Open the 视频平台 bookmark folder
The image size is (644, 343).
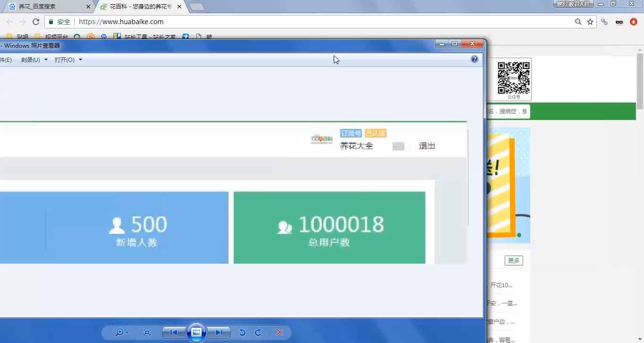click(51, 36)
